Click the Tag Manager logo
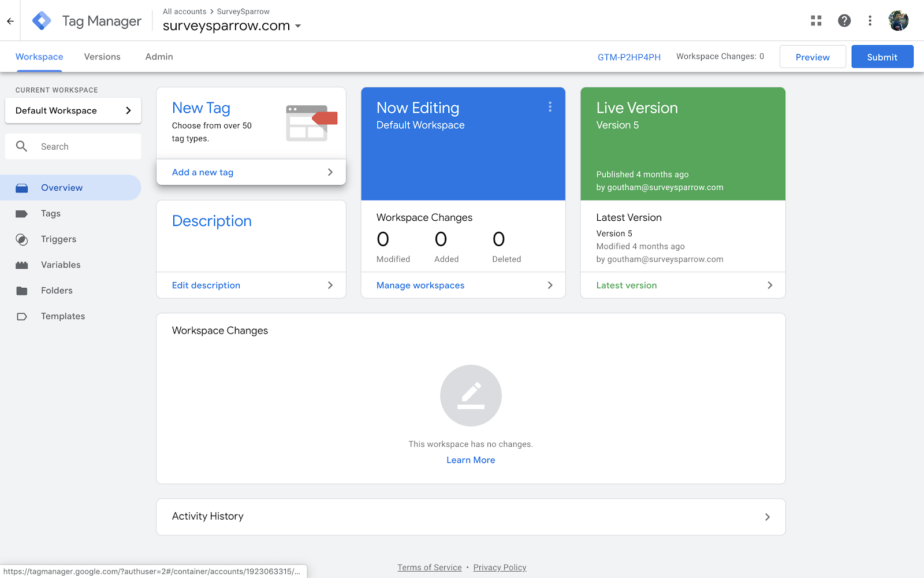The height and width of the screenshot is (578, 924). click(x=42, y=21)
